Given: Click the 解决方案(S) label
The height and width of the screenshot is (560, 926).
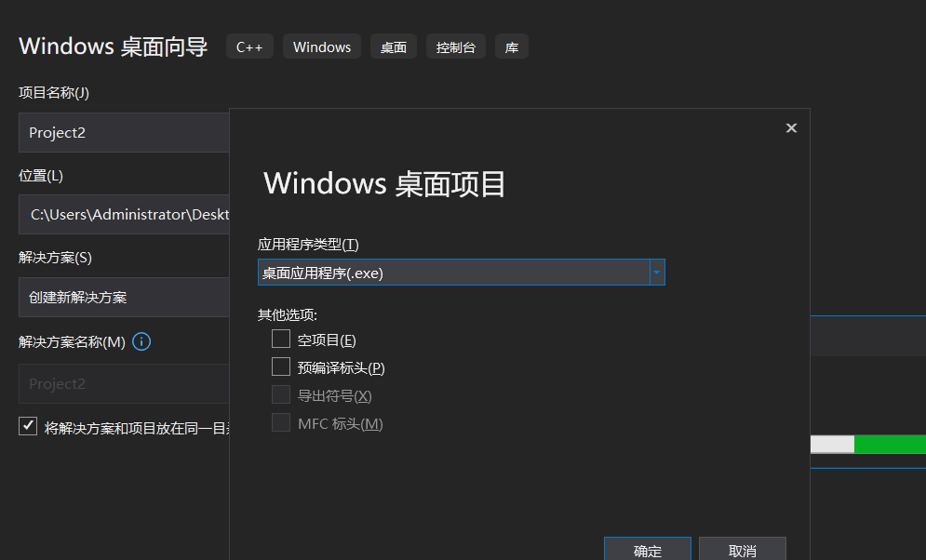Looking at the screenshot, I should (x=55, y=258).
